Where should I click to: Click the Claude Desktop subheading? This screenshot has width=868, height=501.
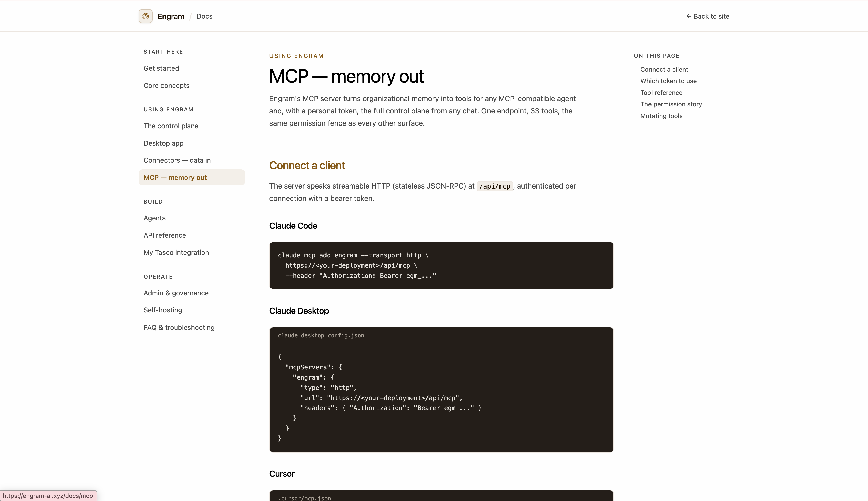tap(299, 311)
